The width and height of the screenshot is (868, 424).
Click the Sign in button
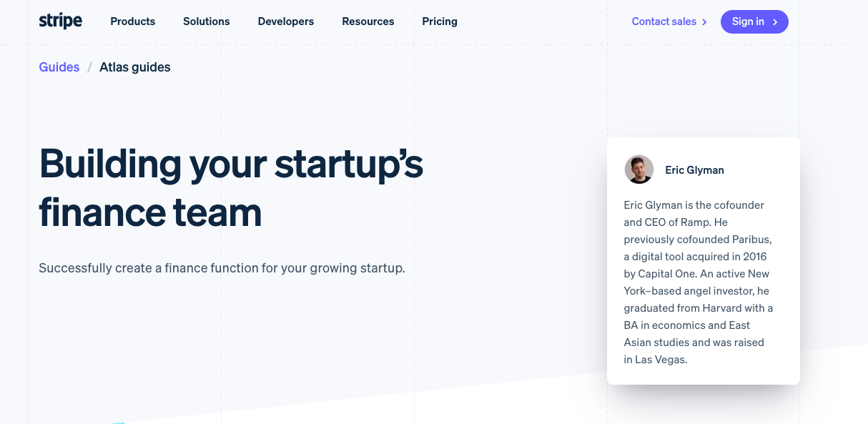[754, 21]
